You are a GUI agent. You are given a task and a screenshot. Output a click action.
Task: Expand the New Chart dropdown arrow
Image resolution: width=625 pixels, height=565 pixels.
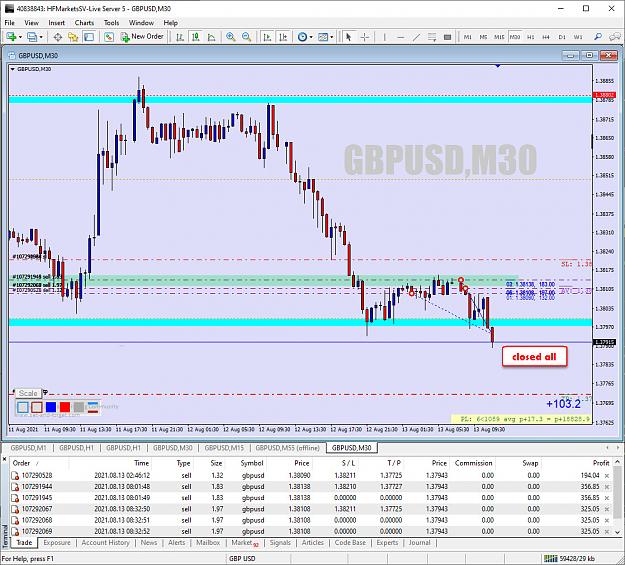tap(20, 37)
